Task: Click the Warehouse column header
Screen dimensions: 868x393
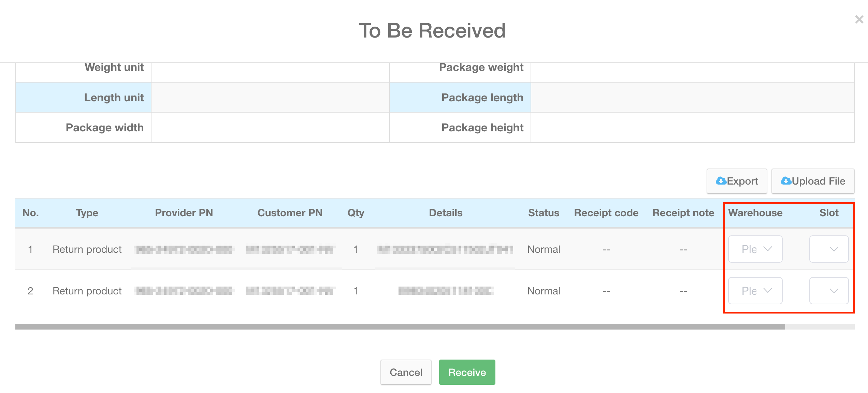Action: coord(755,213)
